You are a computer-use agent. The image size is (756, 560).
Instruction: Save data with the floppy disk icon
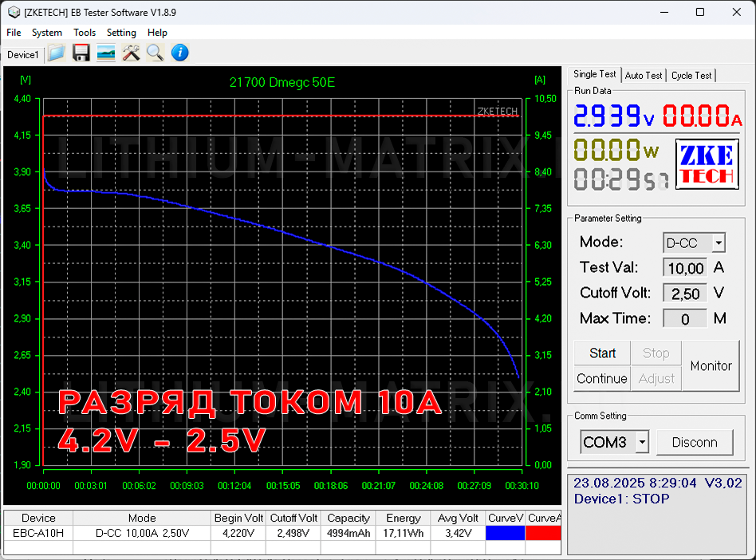(81, 53)
